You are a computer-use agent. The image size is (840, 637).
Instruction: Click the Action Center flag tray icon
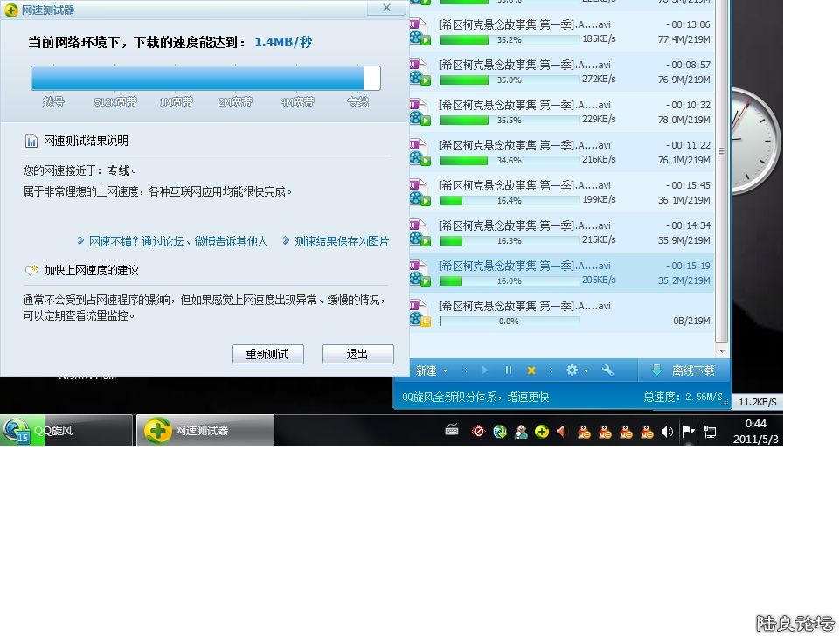689,431
